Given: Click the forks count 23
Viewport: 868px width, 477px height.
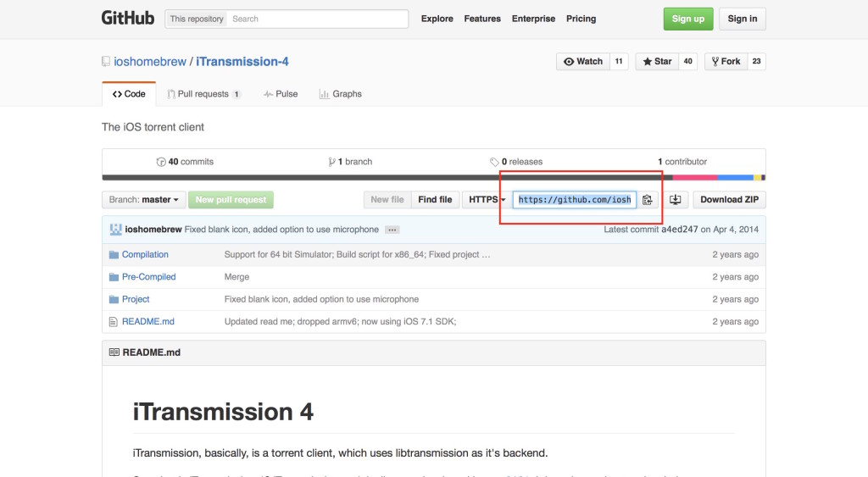Looking at the screenshot, I should click(x=757, y=61).
